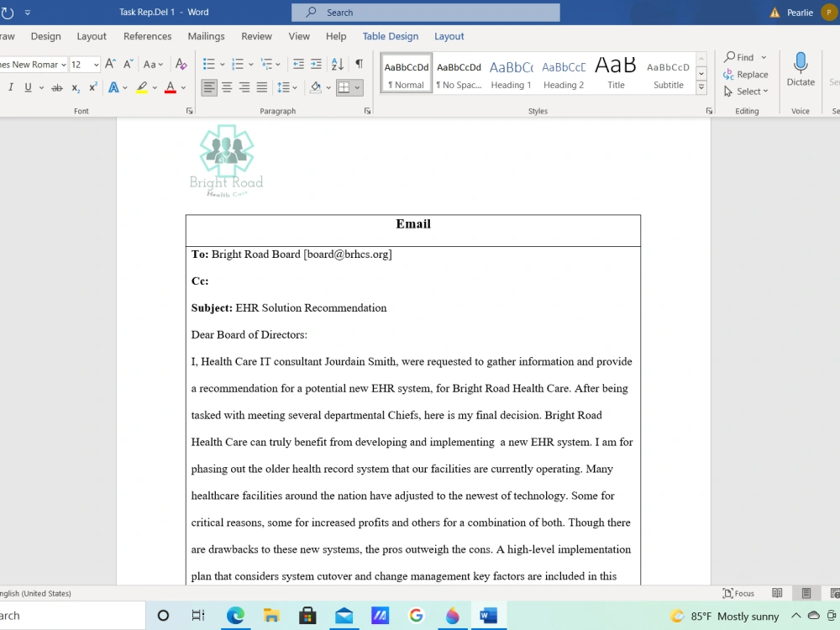The height and width of the screenshot is (630, 840).
Task: Switch to Print Layout view
Action: (x=806, y=593)
